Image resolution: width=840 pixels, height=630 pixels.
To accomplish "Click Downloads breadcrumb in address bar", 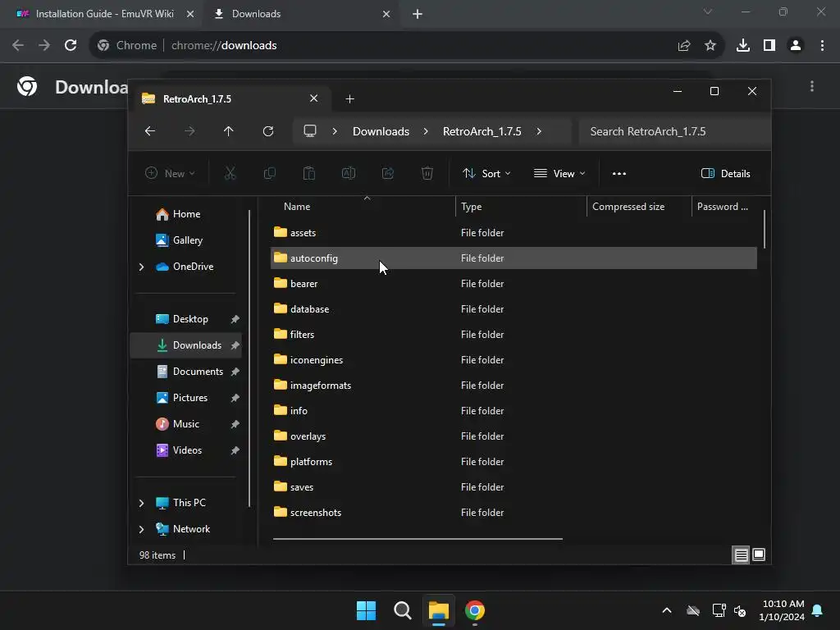I will pyautogui.click(x=381, y=131).
